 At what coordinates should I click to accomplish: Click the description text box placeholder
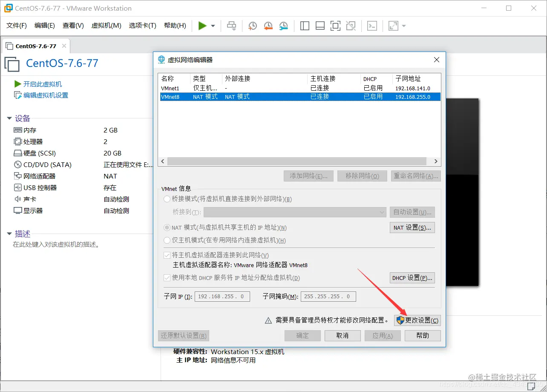click(56, 245)
